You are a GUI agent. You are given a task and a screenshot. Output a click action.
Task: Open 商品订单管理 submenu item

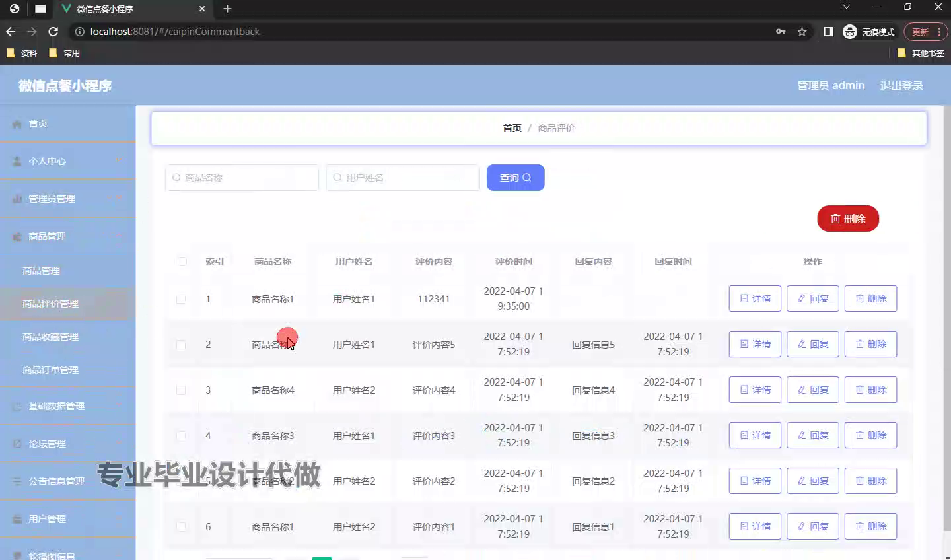(68, 370)
